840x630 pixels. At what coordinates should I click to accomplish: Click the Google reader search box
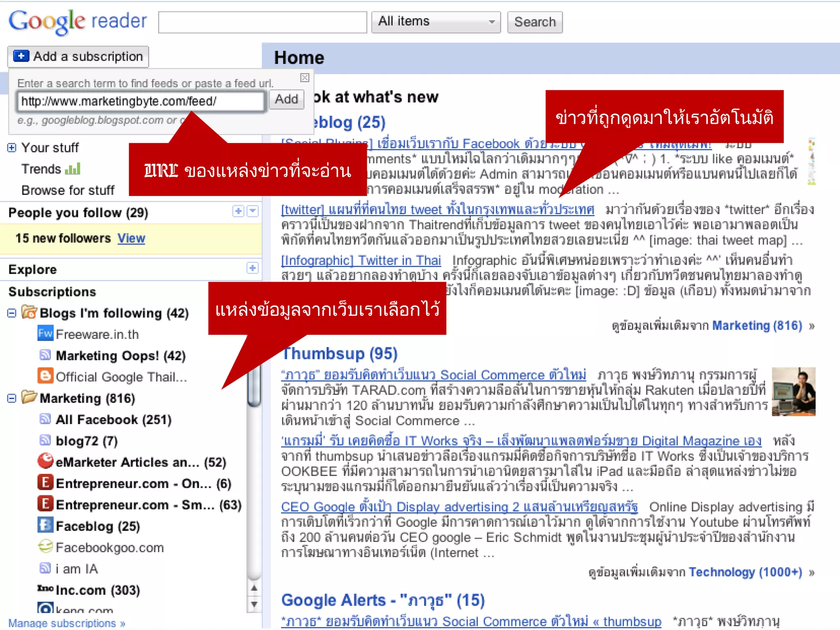(262, 22)
